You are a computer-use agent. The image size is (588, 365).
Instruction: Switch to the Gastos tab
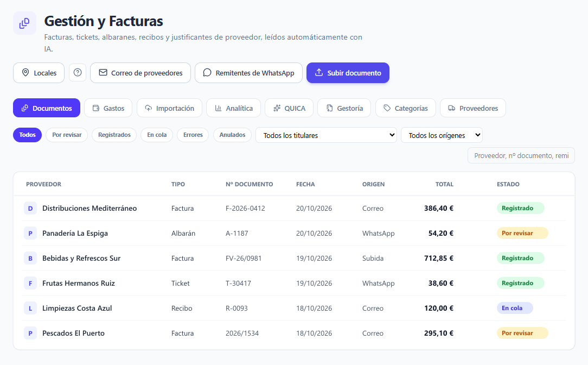pos(108,108)
